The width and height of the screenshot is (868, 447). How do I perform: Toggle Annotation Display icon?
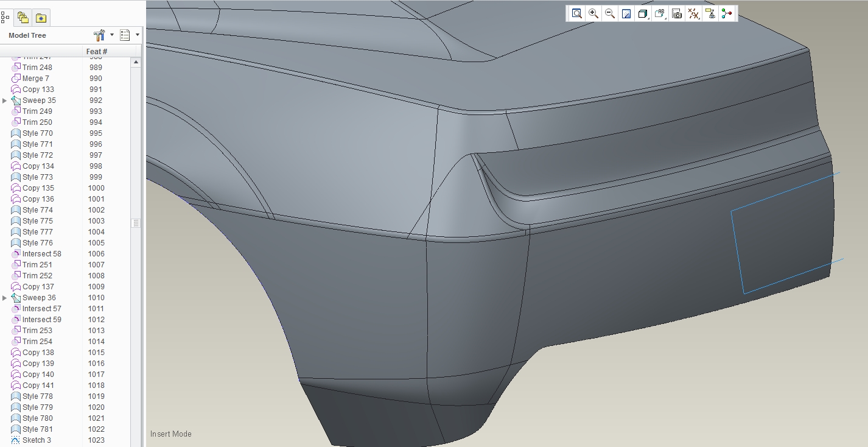click(x=710, y=13)
